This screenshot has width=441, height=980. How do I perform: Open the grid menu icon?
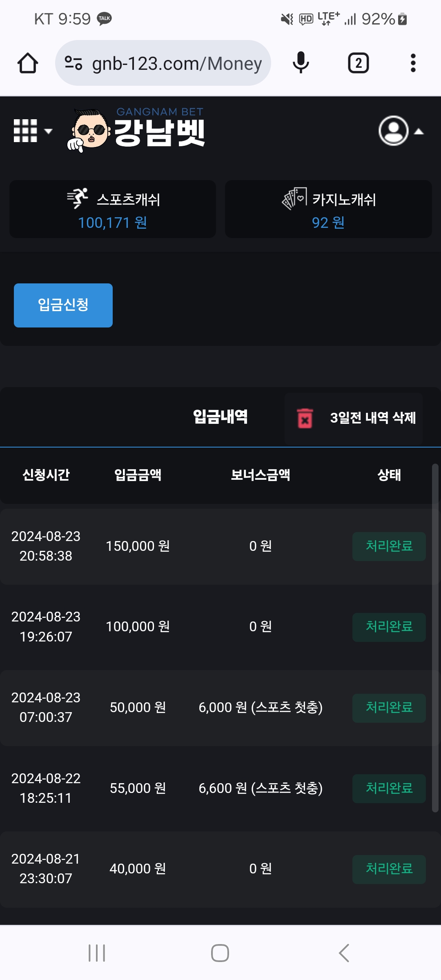(25, 131)
